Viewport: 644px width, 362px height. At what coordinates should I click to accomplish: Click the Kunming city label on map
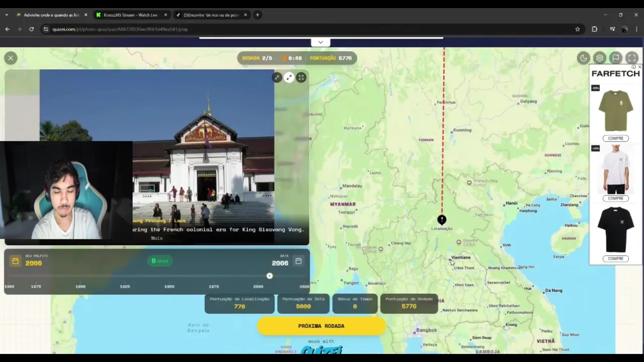tap(462, 130)
